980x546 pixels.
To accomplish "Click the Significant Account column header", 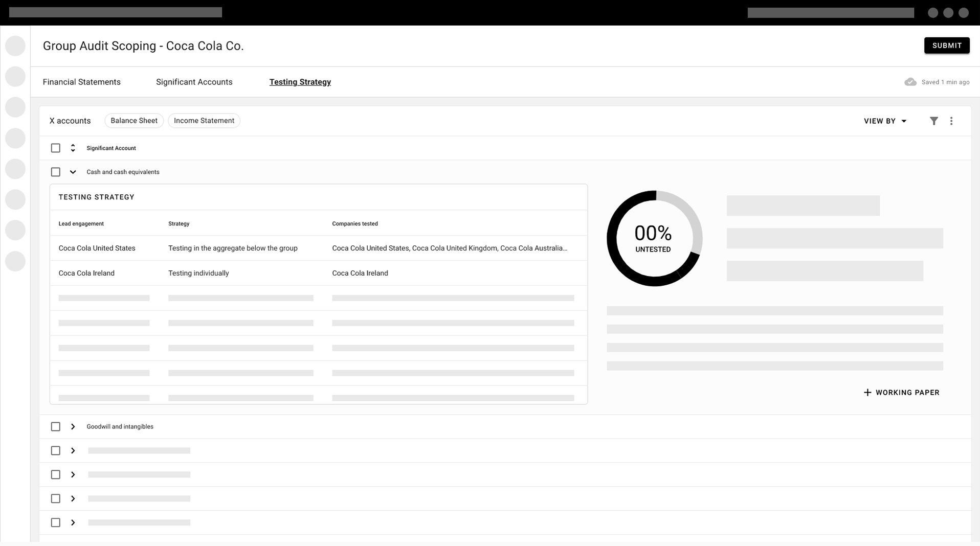I will (111, 148).
